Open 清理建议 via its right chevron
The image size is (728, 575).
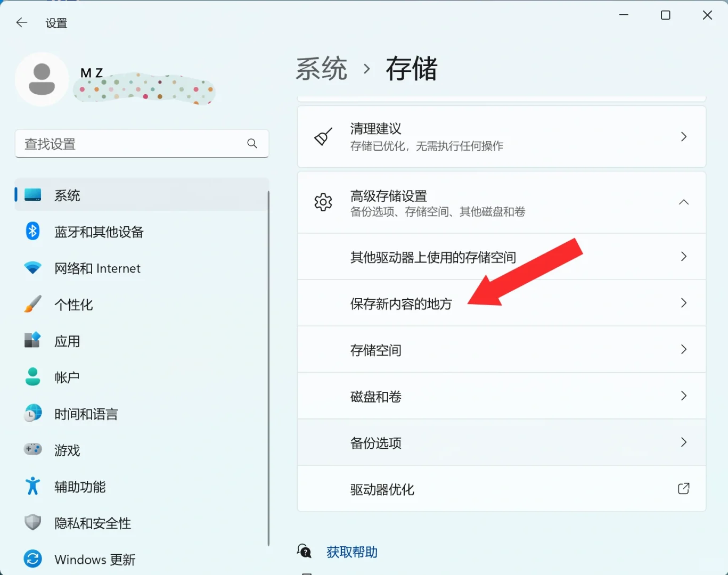point(684,137)
